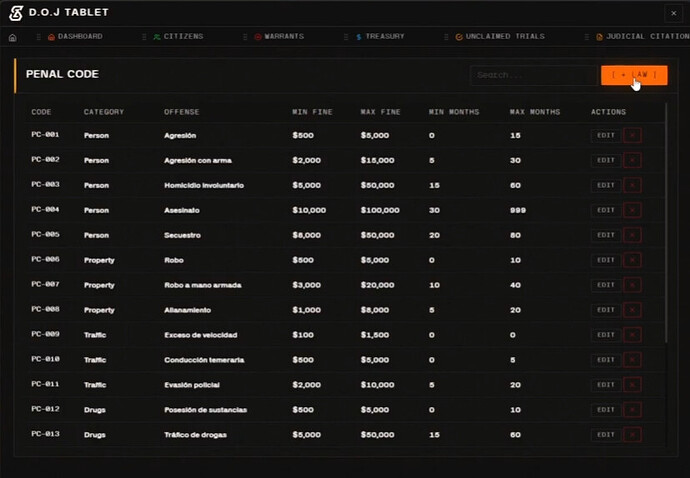Delete law PC-007 Robo a mano armada

(632, 285)
